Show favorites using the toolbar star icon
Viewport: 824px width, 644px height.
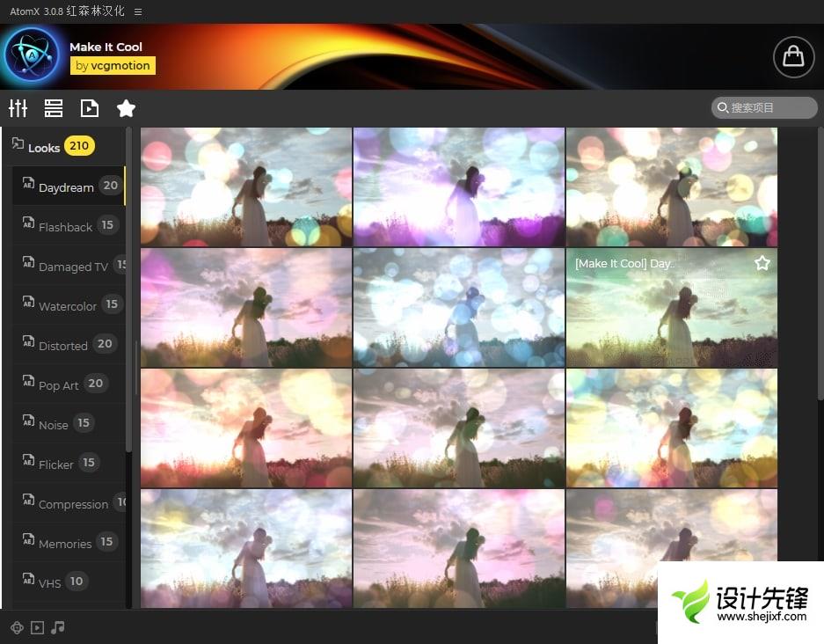click(126, 108)
